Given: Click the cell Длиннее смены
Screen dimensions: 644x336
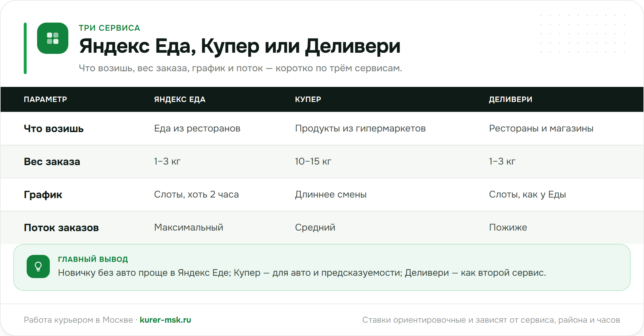Looking at the screenshot, I should (331, 194).
